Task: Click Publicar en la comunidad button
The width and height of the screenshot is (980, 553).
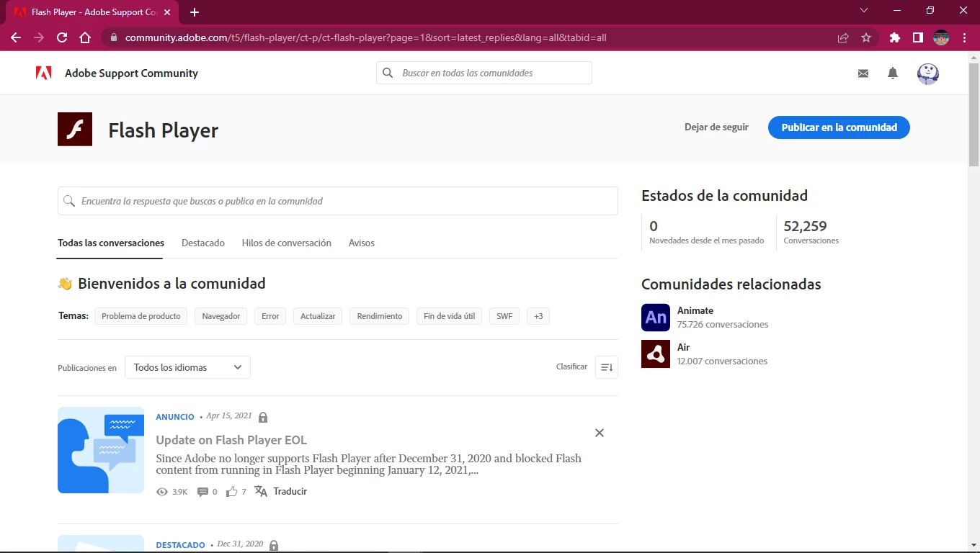Action: tap(839, 127)
